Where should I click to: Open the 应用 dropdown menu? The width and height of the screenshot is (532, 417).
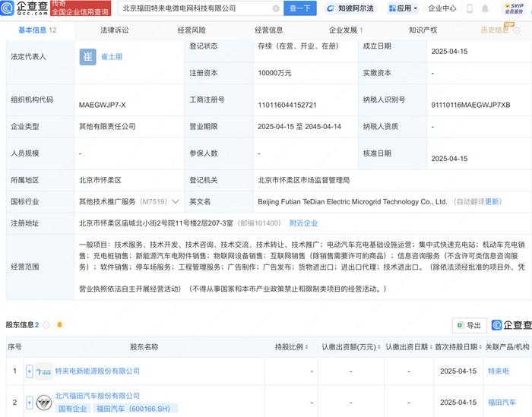tap(403, 8)
